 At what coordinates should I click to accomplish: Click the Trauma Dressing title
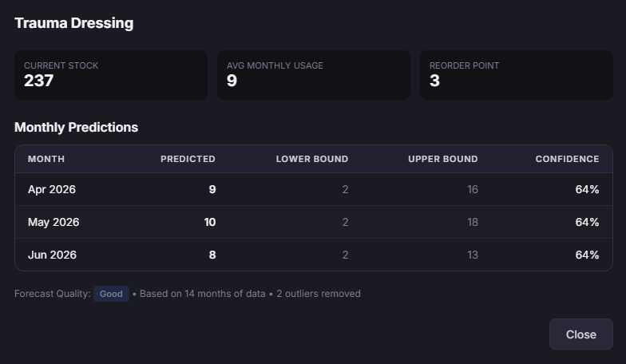[x=73, y=23]
